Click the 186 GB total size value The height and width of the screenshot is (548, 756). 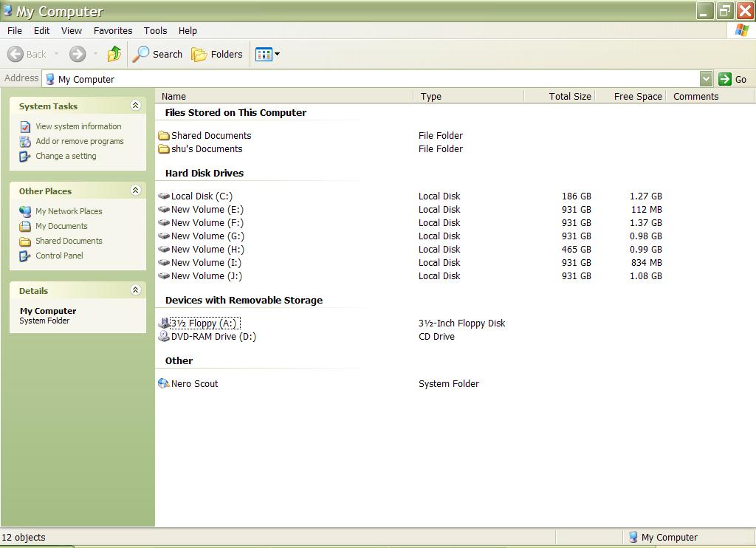(x=576, y=196)
